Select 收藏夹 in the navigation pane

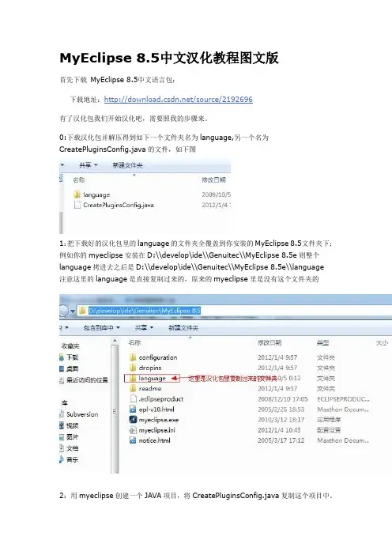(70, 346)
